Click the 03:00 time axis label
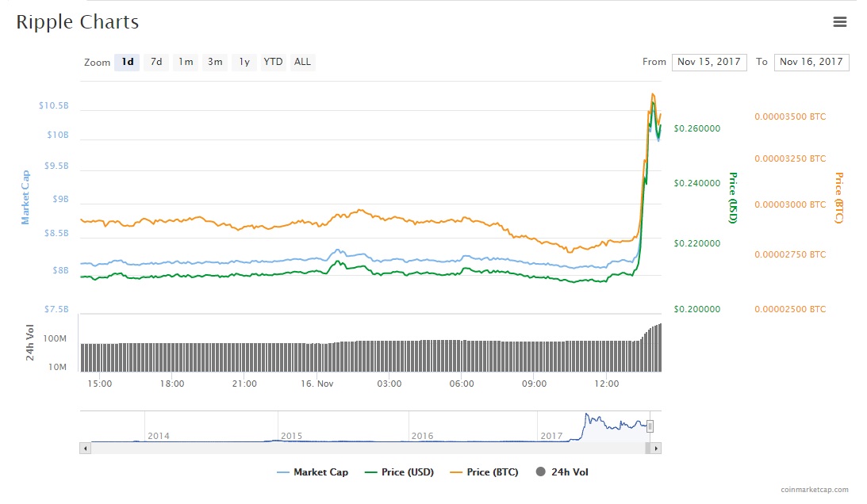The image size is (867, 504). point(389,384)
